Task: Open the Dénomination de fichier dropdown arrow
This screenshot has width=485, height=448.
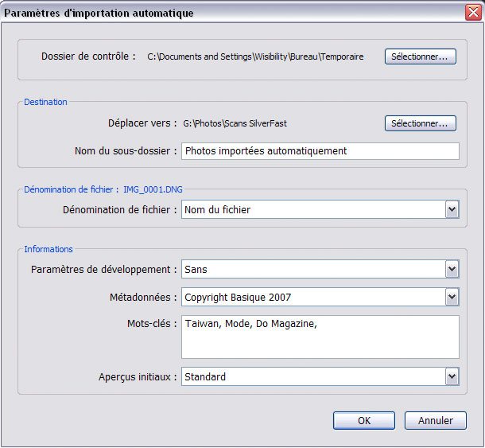Action: 452,209
